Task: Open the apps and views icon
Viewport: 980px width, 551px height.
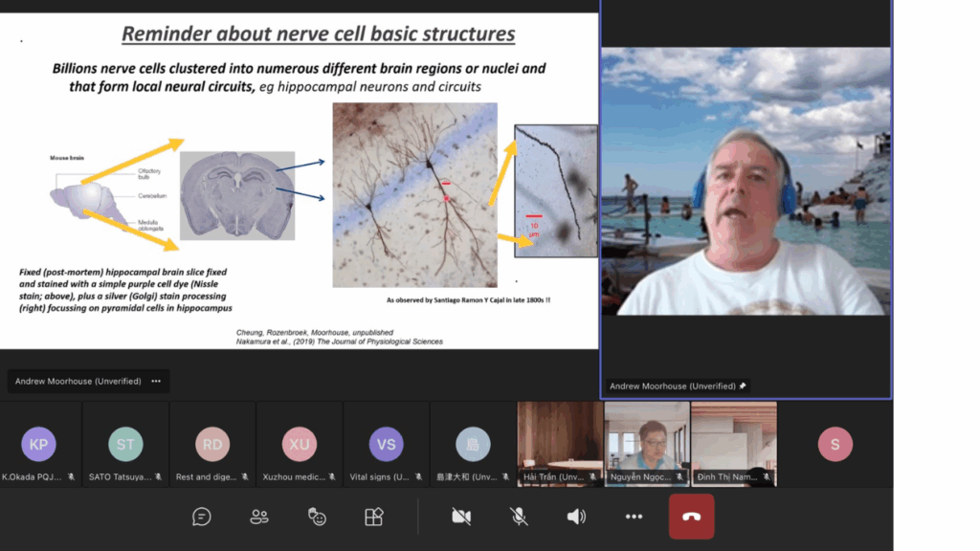Action: click(x=374, y=517)
